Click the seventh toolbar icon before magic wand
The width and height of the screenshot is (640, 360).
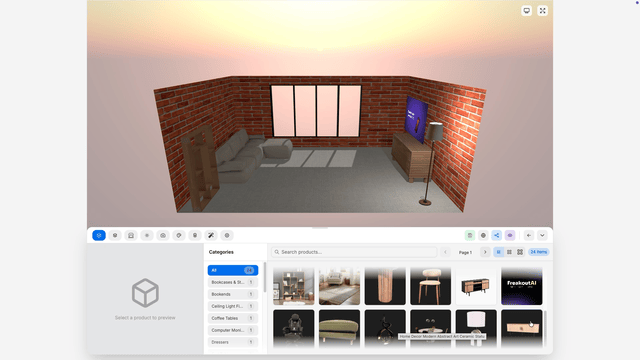tap(195, 236)
